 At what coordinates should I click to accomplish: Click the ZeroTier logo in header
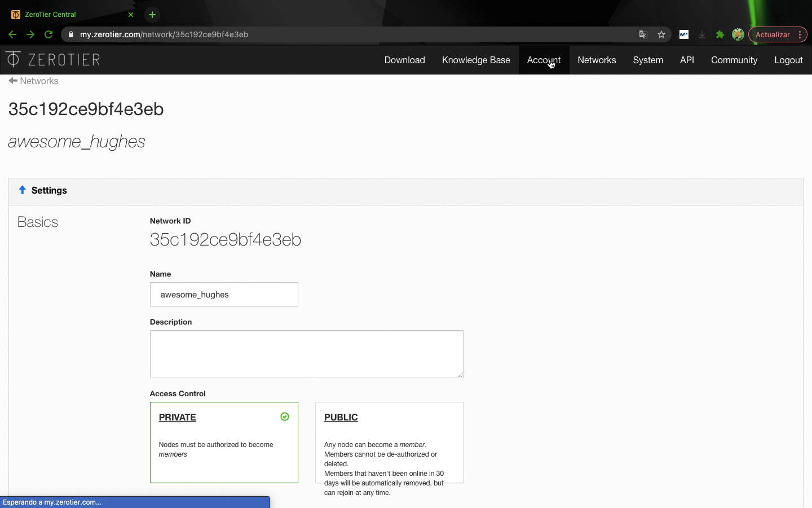tap(53, 59)
